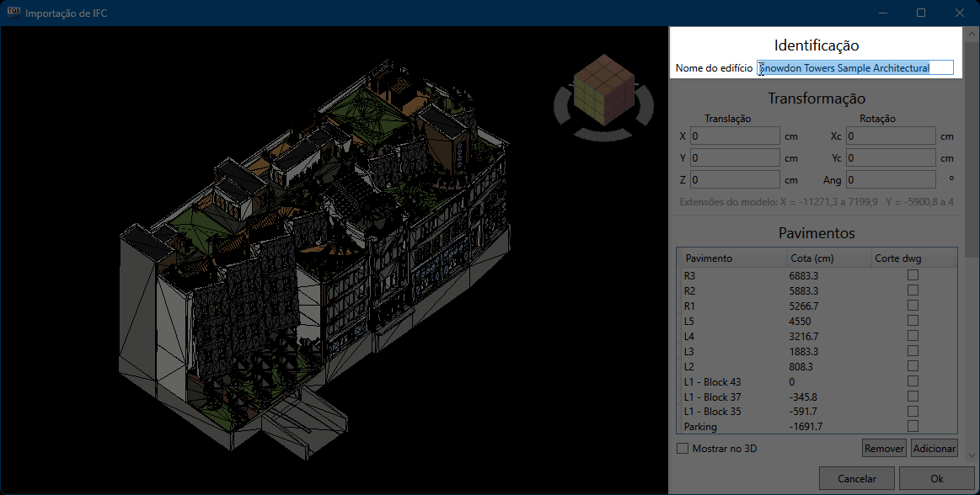Enable Corte dwg for pavimento R3
Screen dimensions: 980x495
click(x=913, y=275)
